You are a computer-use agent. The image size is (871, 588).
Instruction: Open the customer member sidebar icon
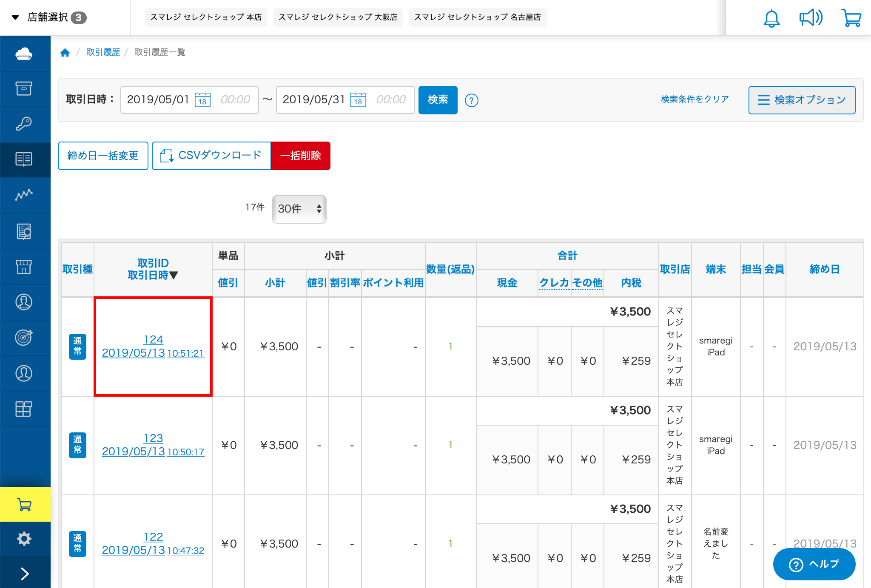(24, 373)
